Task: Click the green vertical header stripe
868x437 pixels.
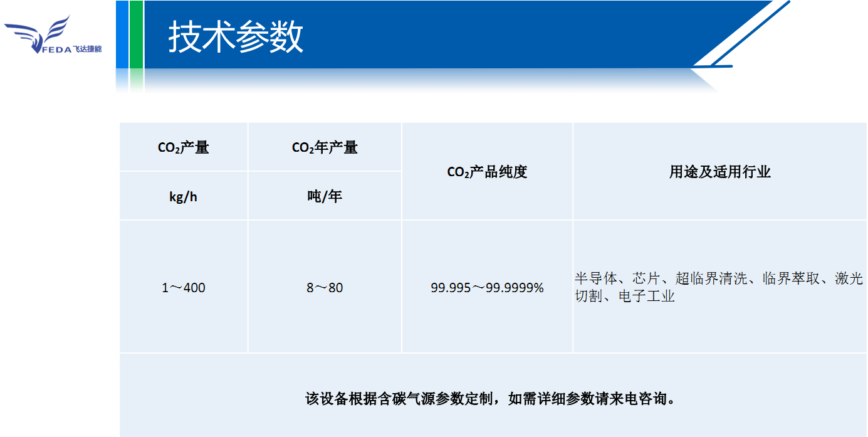Action: [137, 34]
